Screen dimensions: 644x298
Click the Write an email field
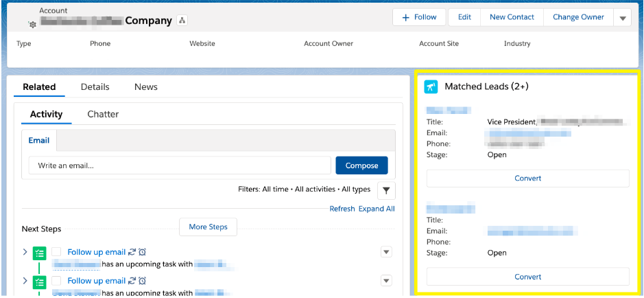click(180, 165)
